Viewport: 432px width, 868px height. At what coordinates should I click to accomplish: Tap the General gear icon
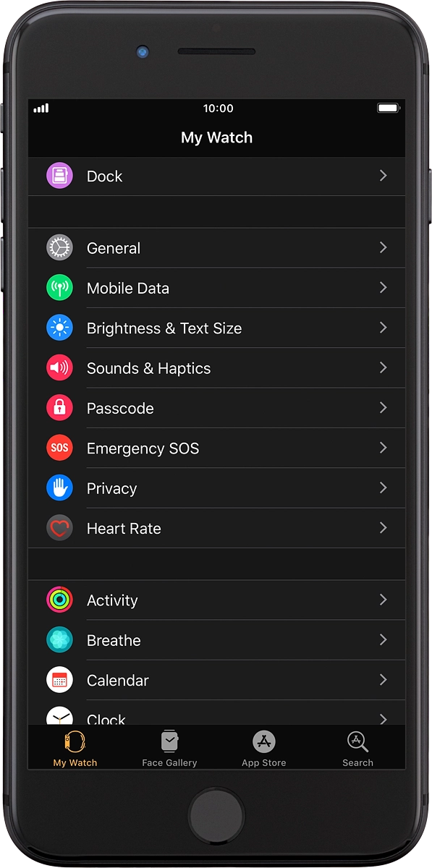point(59,247)
